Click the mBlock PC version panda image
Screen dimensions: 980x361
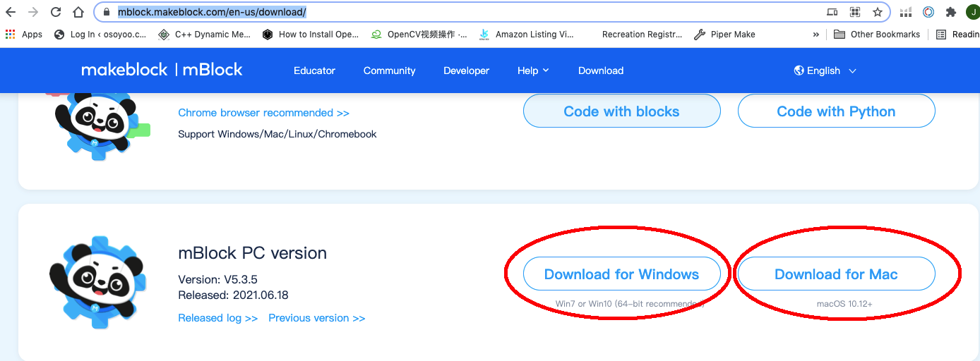97,283
